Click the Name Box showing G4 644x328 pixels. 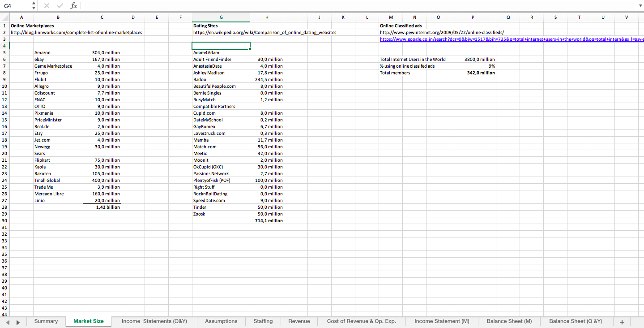tap(16, 5)
